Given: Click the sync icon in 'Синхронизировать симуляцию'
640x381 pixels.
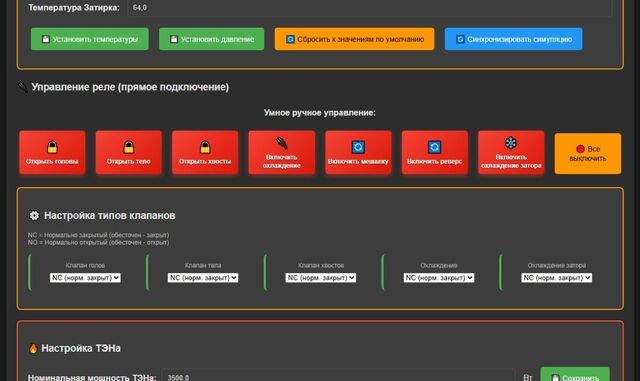Looking at the screenshot, I should pos(460,39).
